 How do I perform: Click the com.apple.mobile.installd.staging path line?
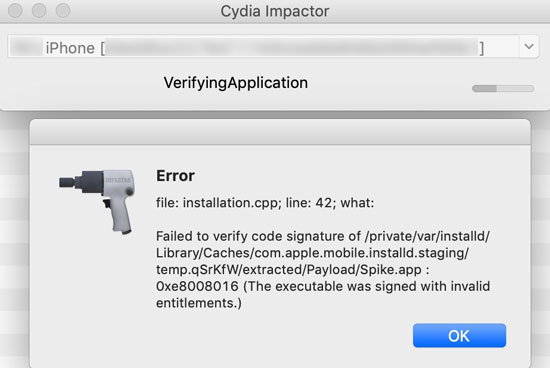(312, 253)
